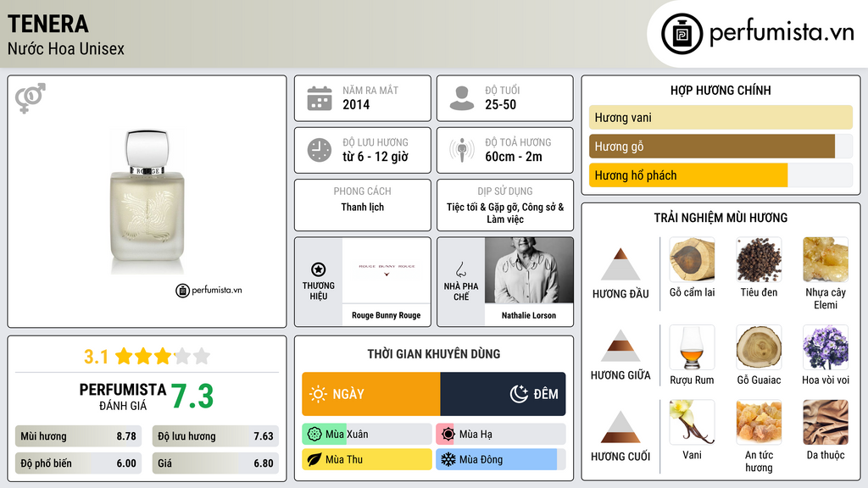
Task: Click the Rouge Bunny Rouge brand name
Action: click(387, 315)
